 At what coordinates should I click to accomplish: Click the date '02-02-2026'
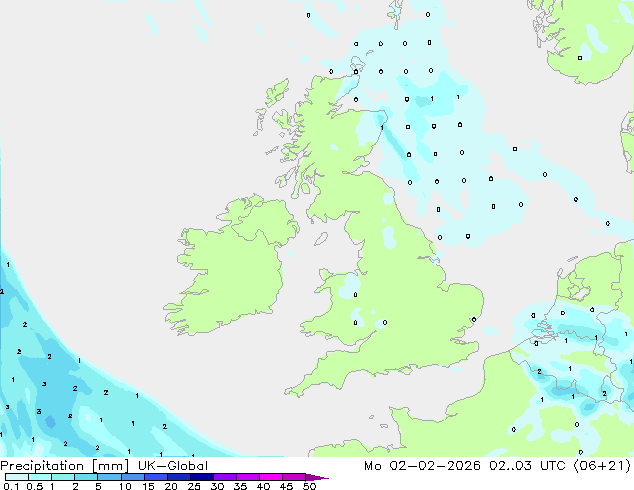[435, 466]
